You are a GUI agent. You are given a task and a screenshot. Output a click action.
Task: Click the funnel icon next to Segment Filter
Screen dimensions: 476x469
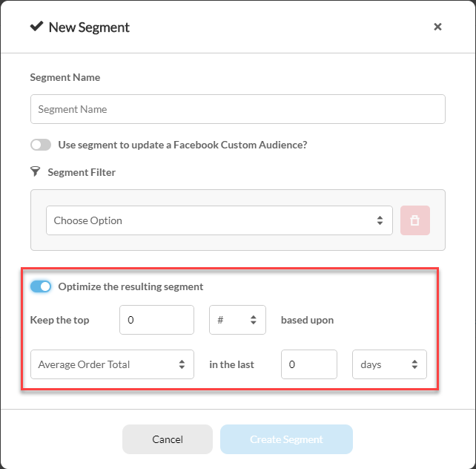pyautogui.click(x=35, y=171)
